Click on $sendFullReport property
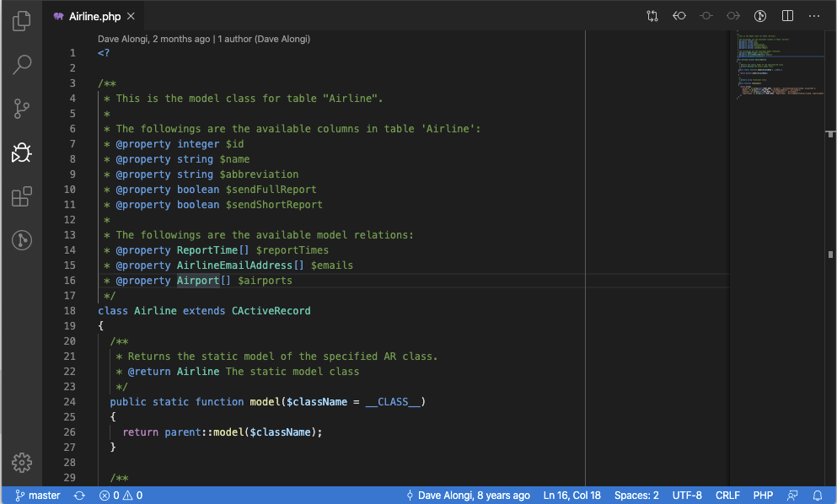This screenshot has width=837, height=504. (271, 190)
